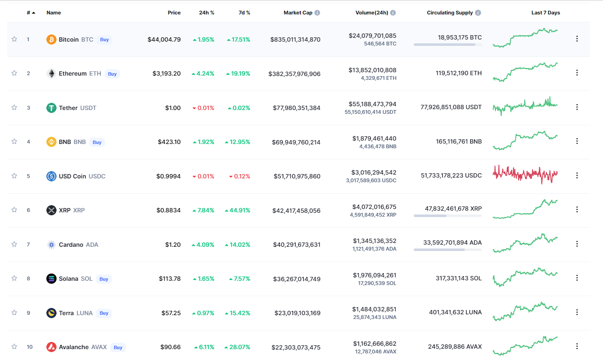The width and height of the screenshot is (603, 364).
Task: Click the BNB logo icon
Action: 51,141
